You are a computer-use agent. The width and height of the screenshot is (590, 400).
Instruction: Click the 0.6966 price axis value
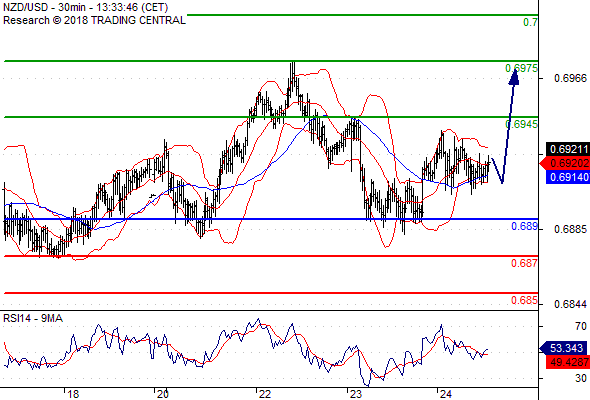pyautogui.click(x=570, y=78)
